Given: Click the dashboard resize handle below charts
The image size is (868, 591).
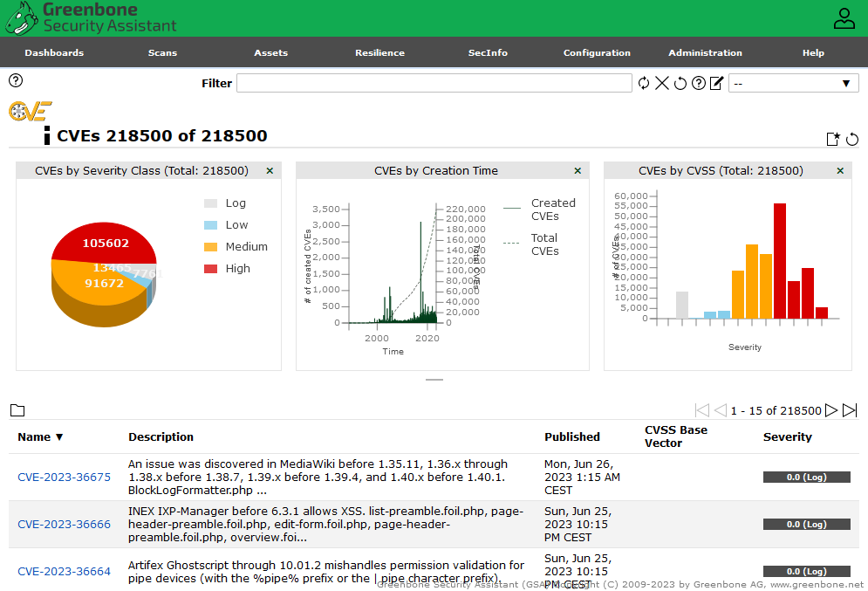Looking at the screenshot, I should [x=434, y=380].
